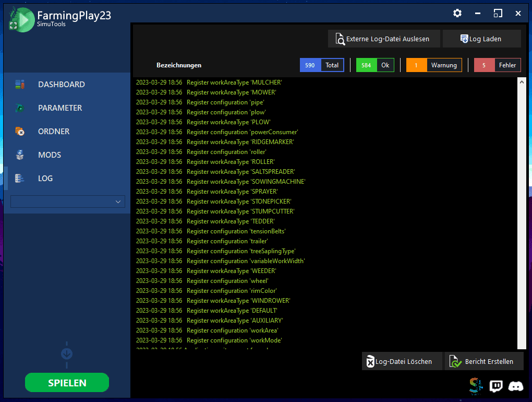532x402 pixels.
Task: Toggle the Total 590 filter
Action: tap(322, 65)
